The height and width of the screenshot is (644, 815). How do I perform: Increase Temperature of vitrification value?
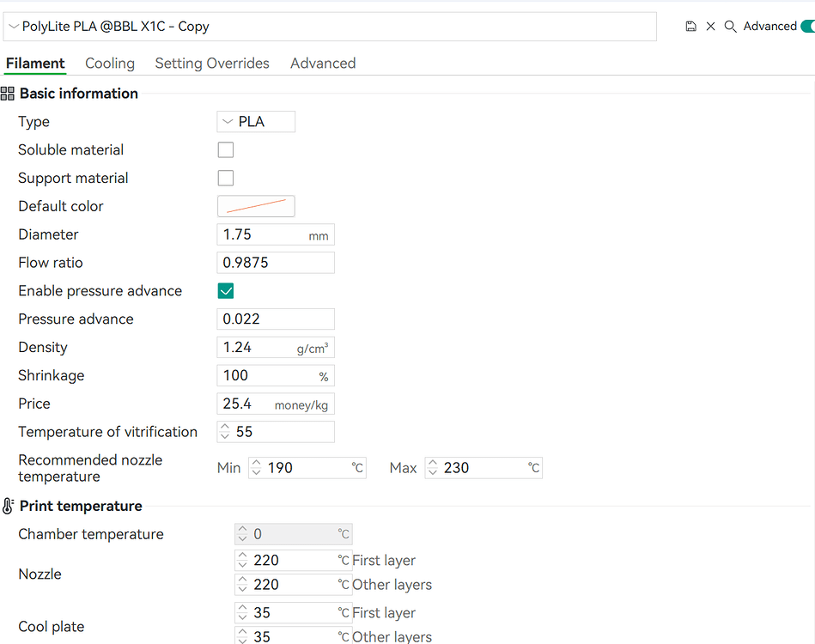[x=224, y=428]
